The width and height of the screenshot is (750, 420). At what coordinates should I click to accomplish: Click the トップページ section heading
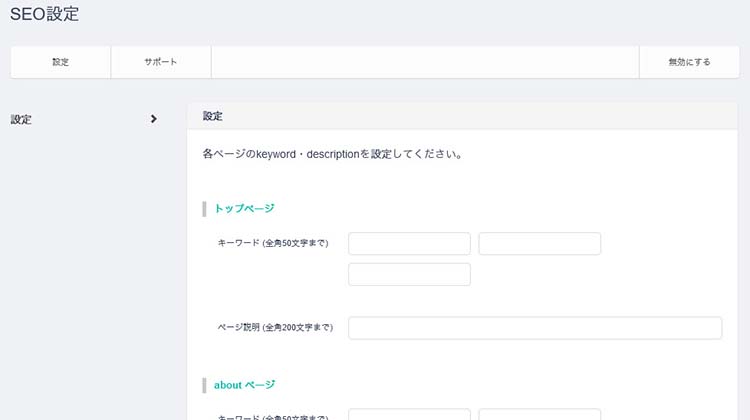tap(244, 209)
